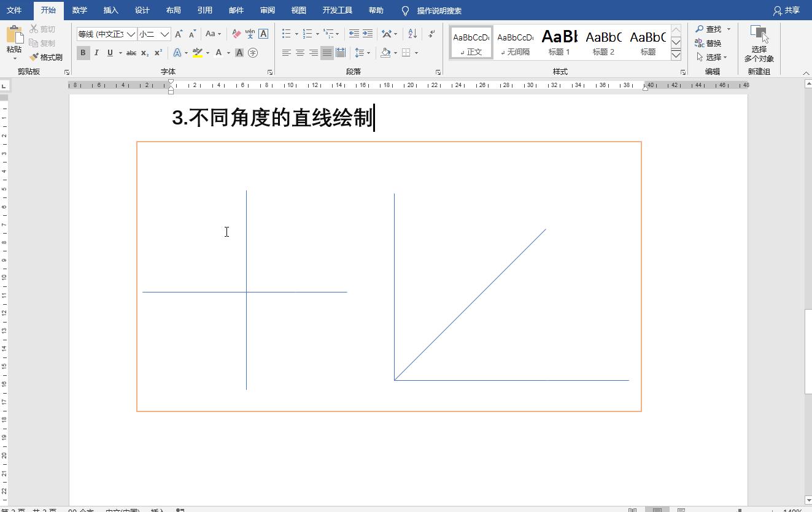This screenshot has width=812, height=512.
Task: Apply strikethrough formatting
Action: (131, 53)
